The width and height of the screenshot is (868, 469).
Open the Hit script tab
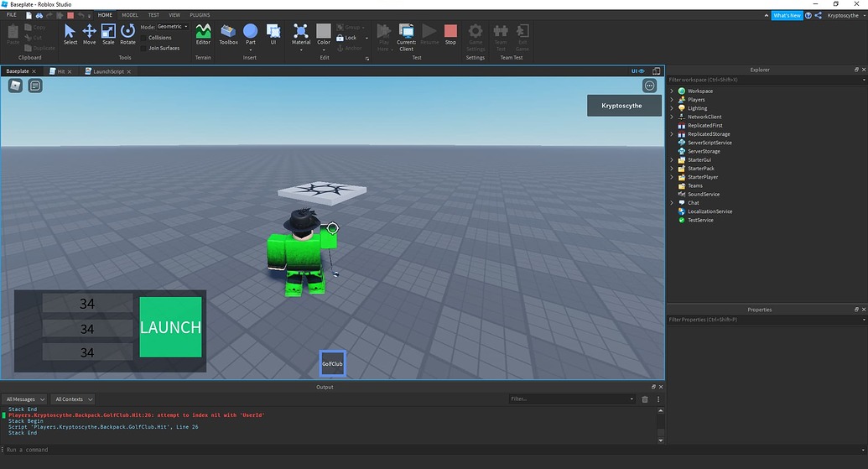(61, 71)
